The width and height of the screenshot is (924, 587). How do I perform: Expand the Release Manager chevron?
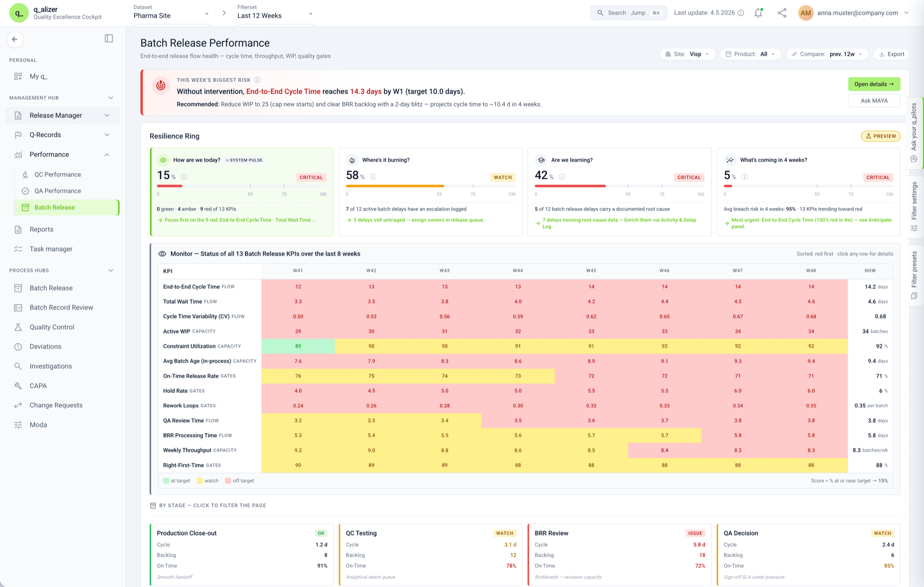click(x=107, y=115)
